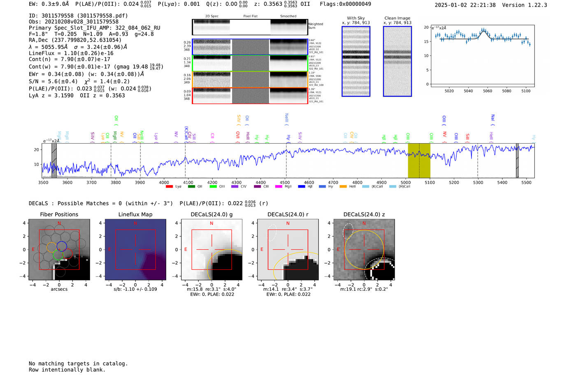Click the m:19.1 rc:2.9" s:0.2" caption
The width and height of the screenshot is (576, 392).
click(364, 289)
